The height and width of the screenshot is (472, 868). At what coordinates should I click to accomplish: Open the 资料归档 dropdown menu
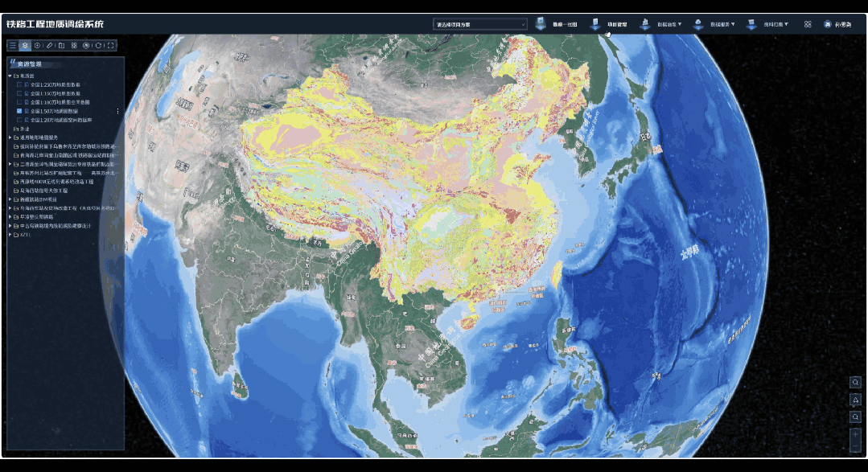coord(775,24)
